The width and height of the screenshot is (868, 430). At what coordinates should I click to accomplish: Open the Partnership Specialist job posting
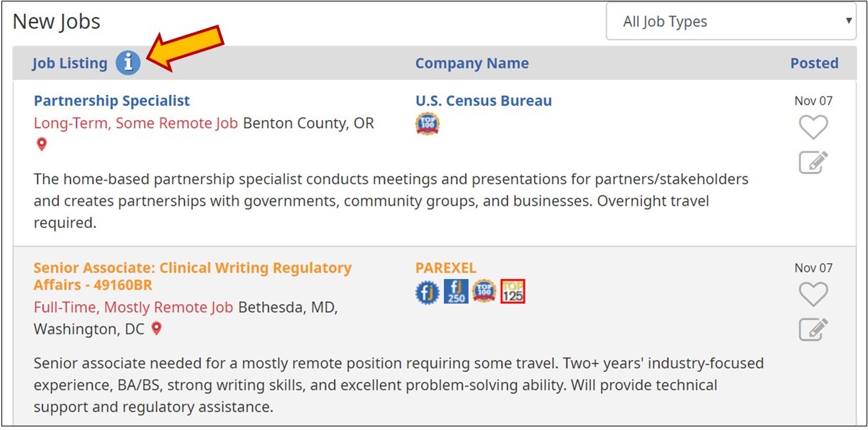(112, 101)
